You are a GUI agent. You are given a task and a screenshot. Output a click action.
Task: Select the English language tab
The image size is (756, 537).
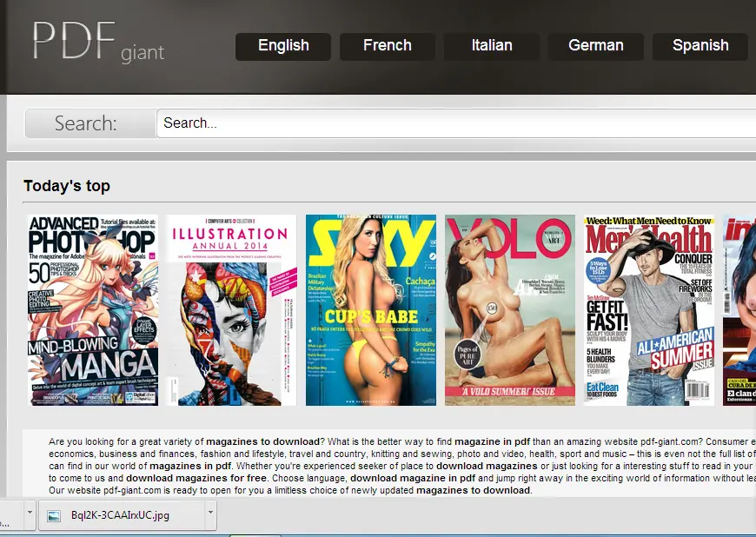point(283,46)
